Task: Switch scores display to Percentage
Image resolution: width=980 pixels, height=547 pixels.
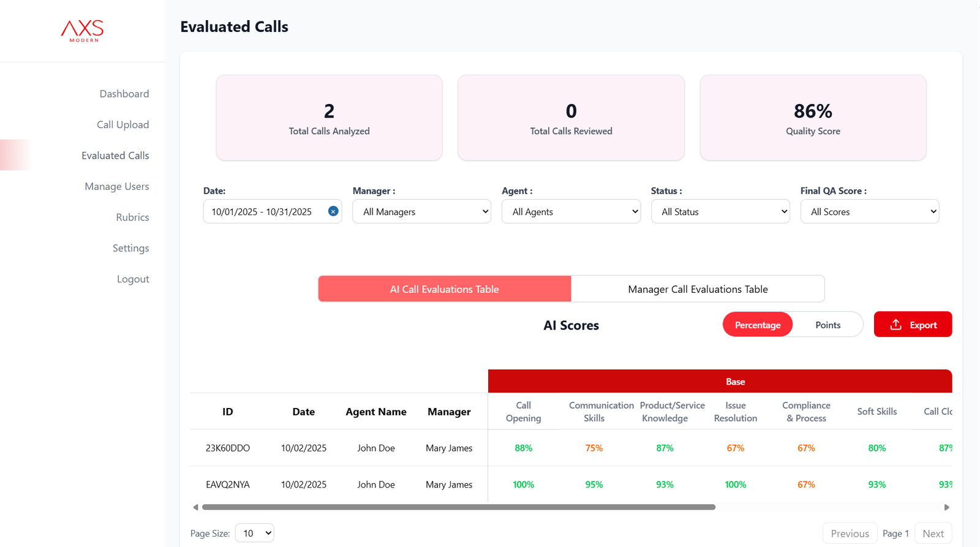Action: point(757,325)
